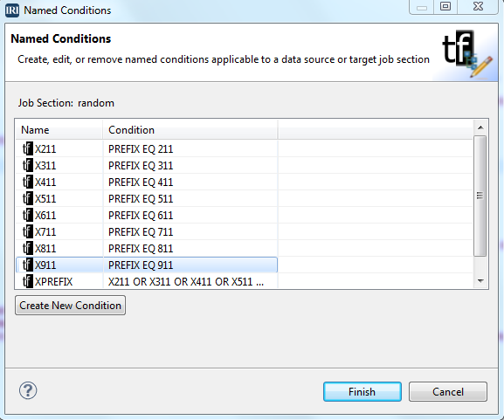Click the tf icon beside XPREFIX
Screen dimensions: 504x420
tap(28, 281)
